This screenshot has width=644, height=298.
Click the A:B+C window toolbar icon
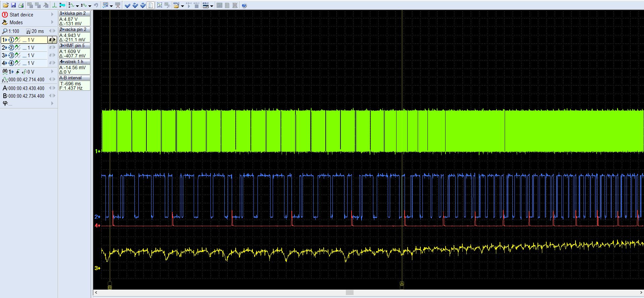pos(205,5)
